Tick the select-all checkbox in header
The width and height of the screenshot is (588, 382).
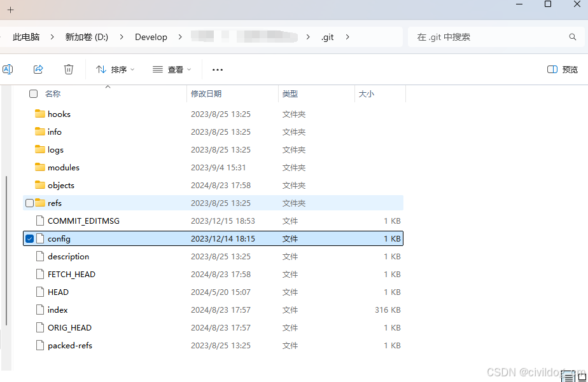(33, 94)
